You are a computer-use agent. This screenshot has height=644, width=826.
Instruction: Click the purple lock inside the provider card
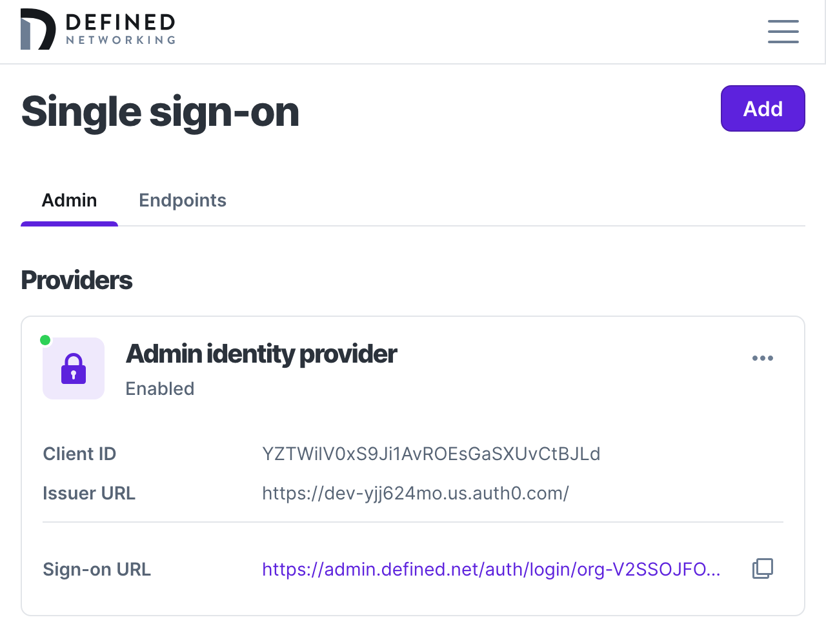click(73, 368)
